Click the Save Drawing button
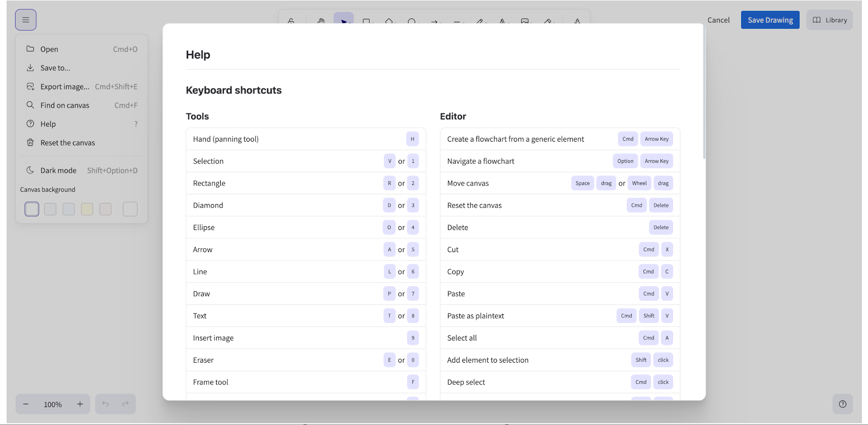This screenshot has height=425, width=868. coord(770,20)
